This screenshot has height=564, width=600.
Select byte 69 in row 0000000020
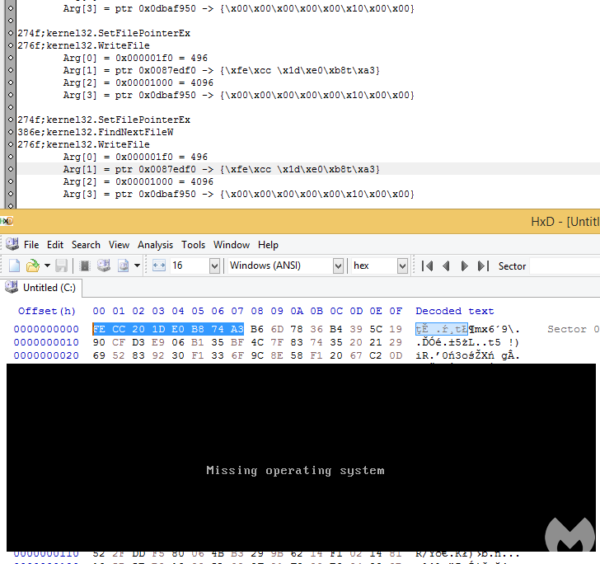coord(99,356)
